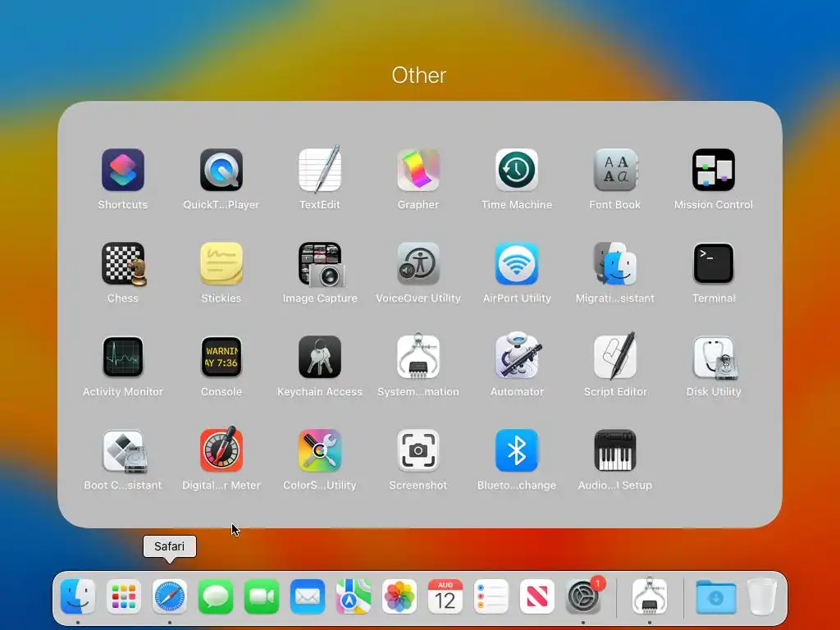The image size is (840, 630).
Task: Launch the Grapher app
Action: pyautogui.click(x=418, y=171)
